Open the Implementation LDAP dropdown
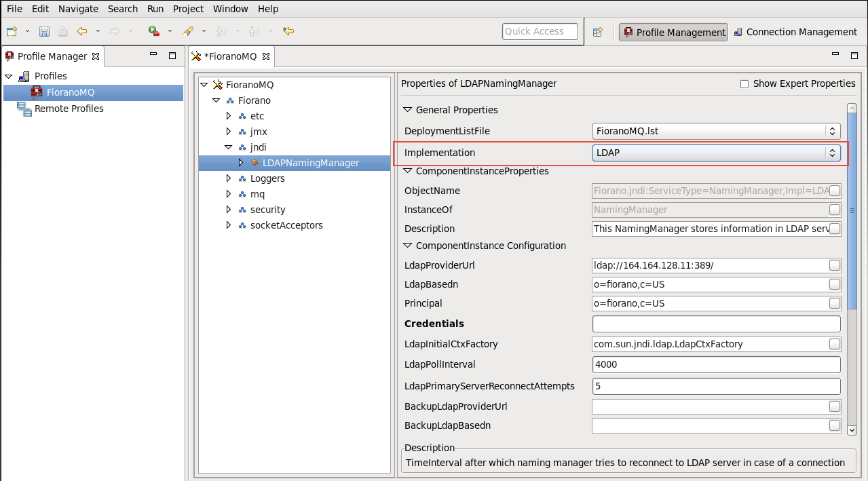Image resolution: width=868 pixels, height=481 pixels. pyautogui.click(x=717, y=153)
